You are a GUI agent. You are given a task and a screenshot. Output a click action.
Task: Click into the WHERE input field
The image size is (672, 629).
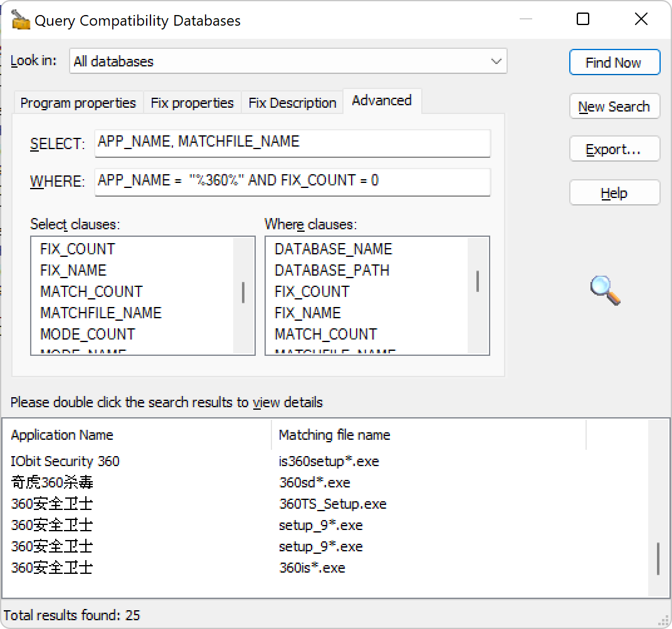click(x=292, y=182)
